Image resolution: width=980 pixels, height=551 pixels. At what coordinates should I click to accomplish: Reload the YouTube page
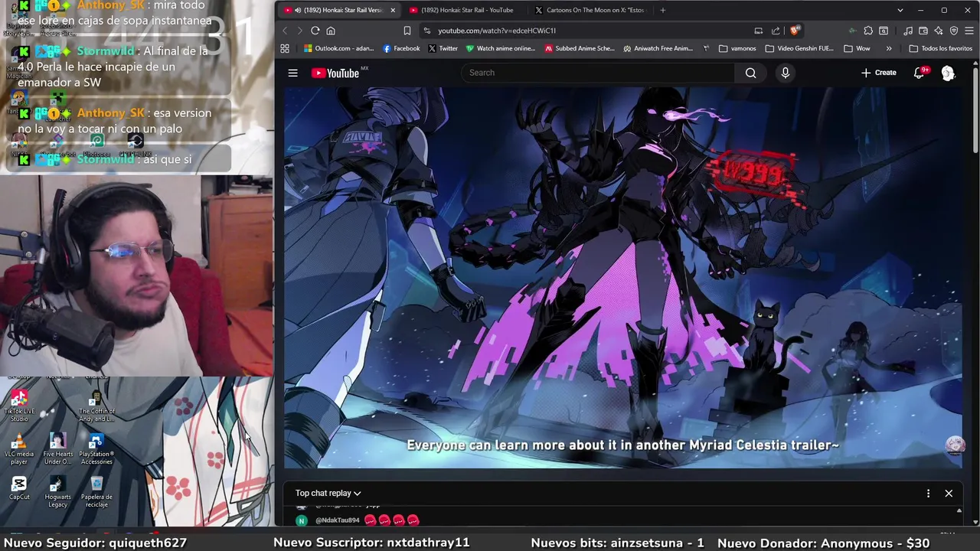(x=315, y=31)
